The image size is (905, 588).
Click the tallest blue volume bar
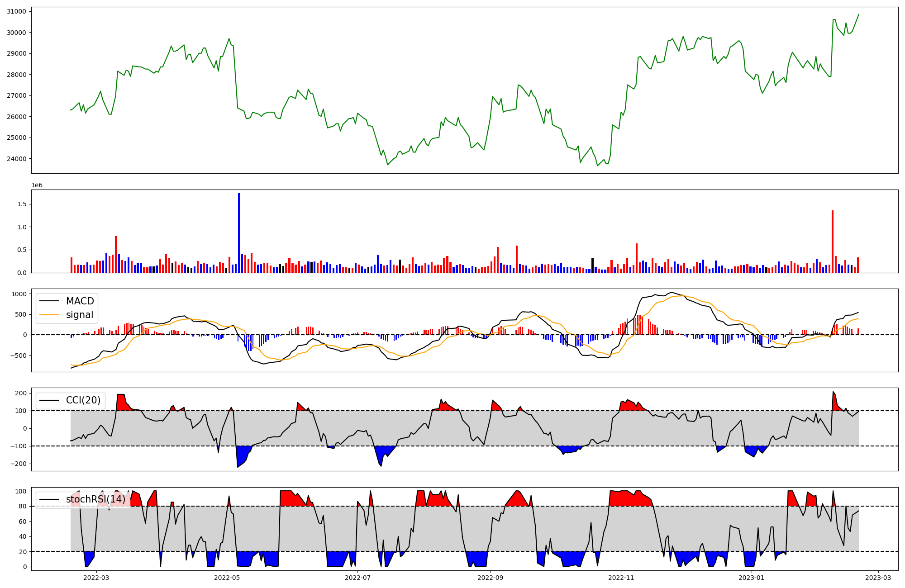[239, 233]
